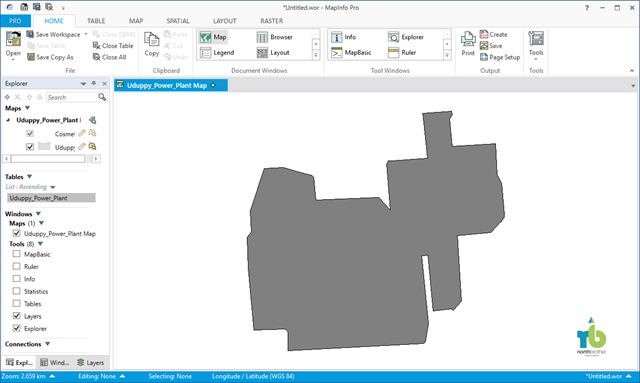Click the map options icon beside Uduppy_Power_Plant map

click(93, 120)
